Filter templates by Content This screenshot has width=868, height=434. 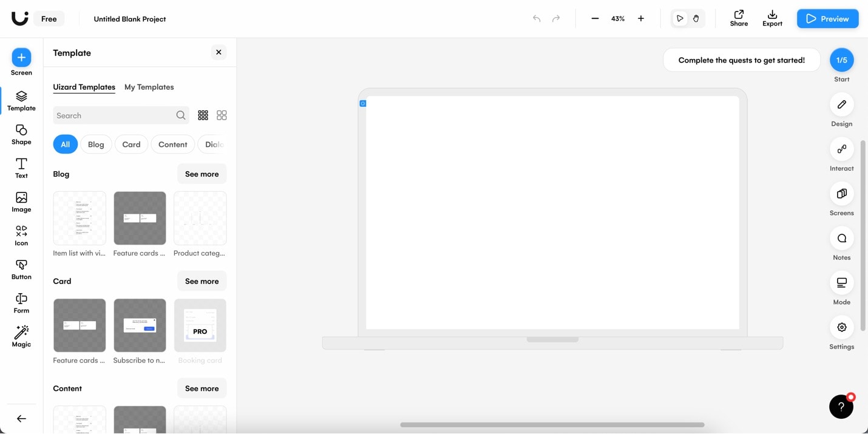(x=173, y=144)
